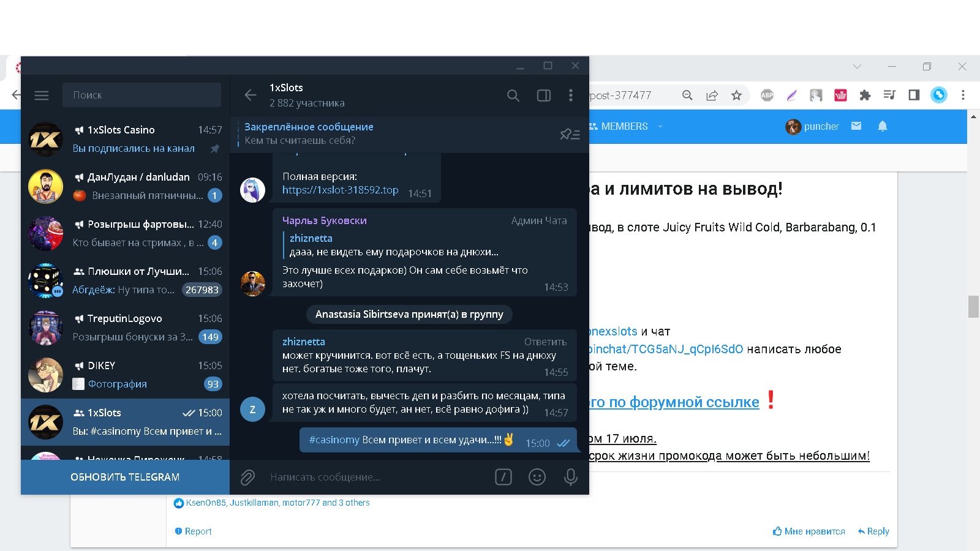The width and height of the screenshot is (980, 551).
Task: Open forum alerts bell icon
Action: pos(882,126)
